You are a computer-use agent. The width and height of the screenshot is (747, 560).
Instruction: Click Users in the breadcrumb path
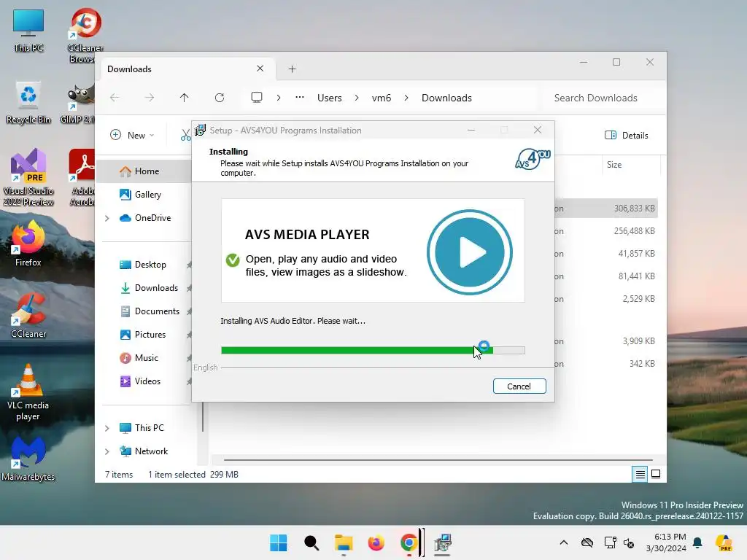click(330, 98)
